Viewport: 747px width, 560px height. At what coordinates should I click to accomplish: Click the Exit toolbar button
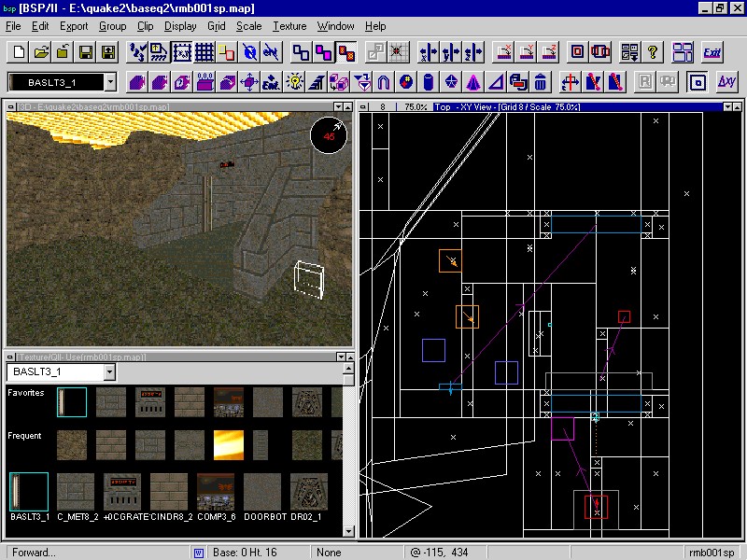(712, 52)
